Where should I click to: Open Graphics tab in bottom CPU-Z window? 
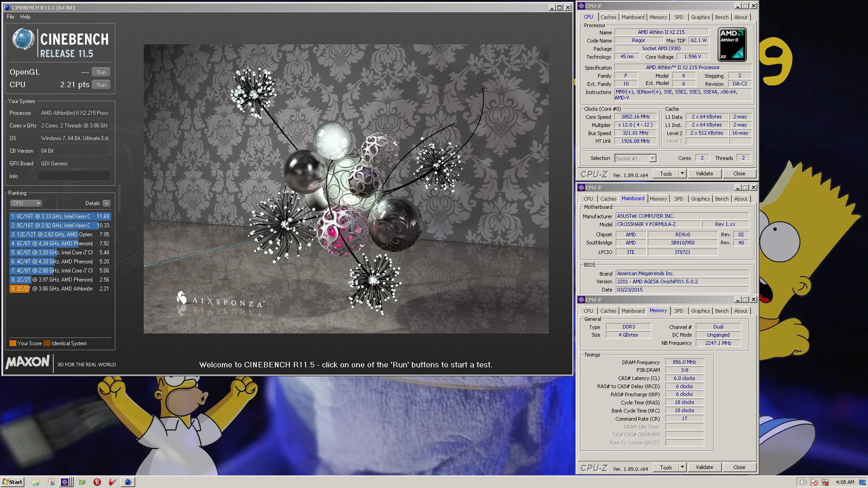pyautogui.click(x=700, y=311)
